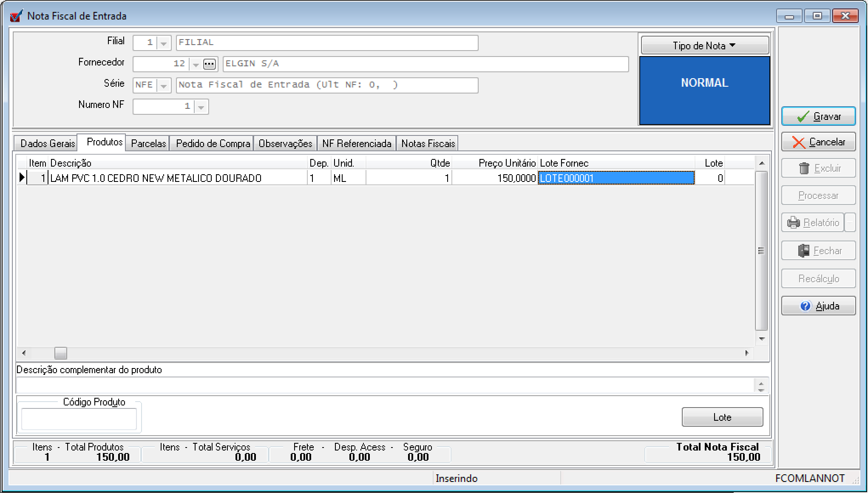
Task: Click the Ajuda help question icon
Action: 805,306
